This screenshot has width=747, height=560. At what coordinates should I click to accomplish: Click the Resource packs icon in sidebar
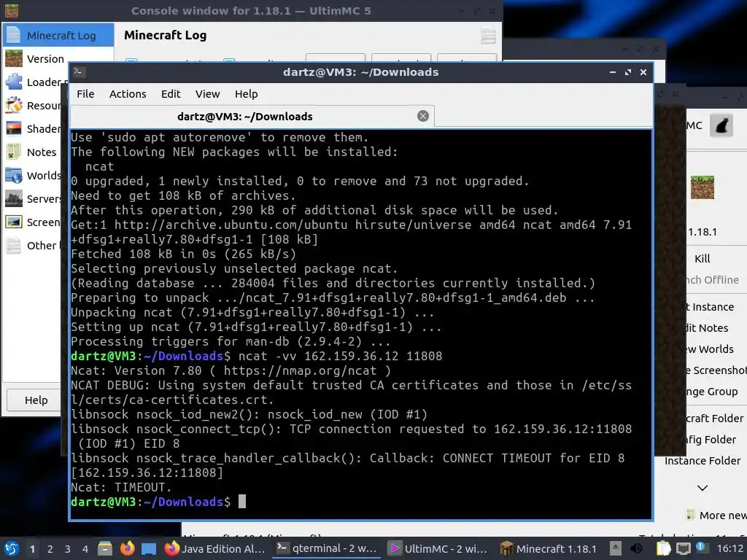(x=14, y=105)
